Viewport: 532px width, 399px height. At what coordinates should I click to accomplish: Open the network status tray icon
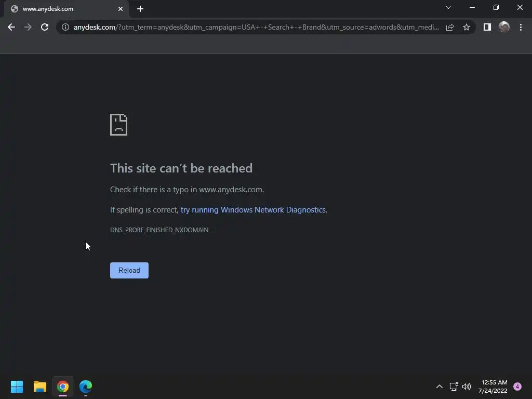click(454, 387)
